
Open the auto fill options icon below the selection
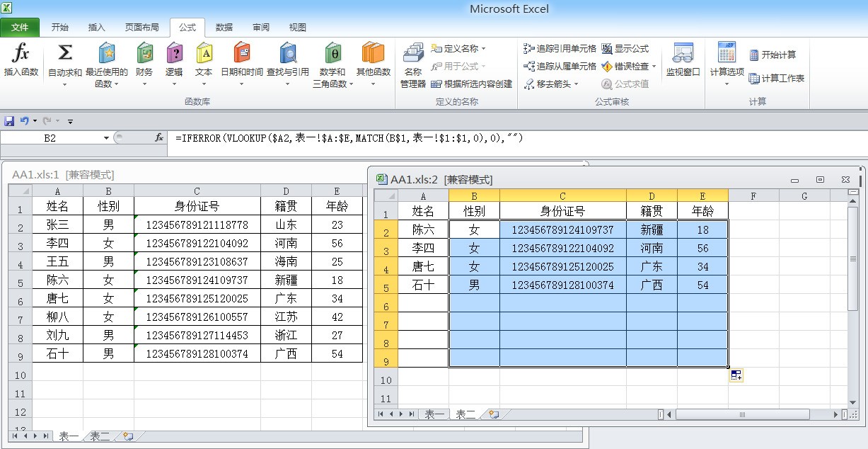pos(736,375)
